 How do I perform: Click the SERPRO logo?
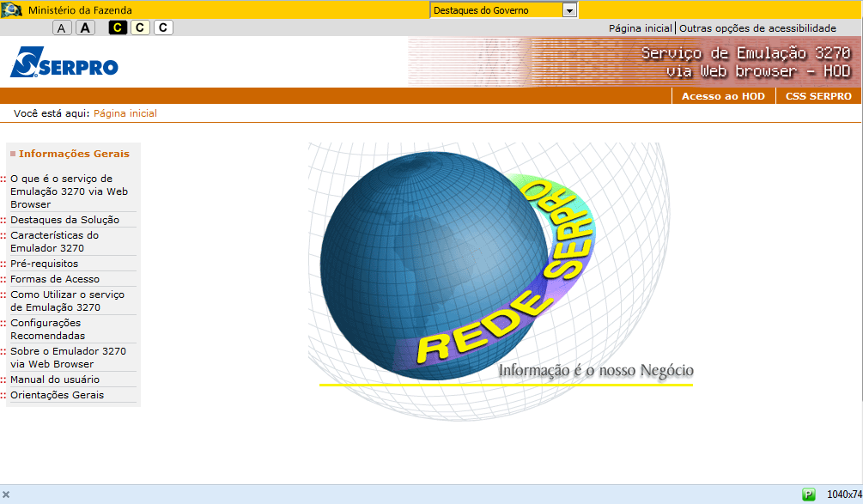pyautogui.click(x=64, y=62)
